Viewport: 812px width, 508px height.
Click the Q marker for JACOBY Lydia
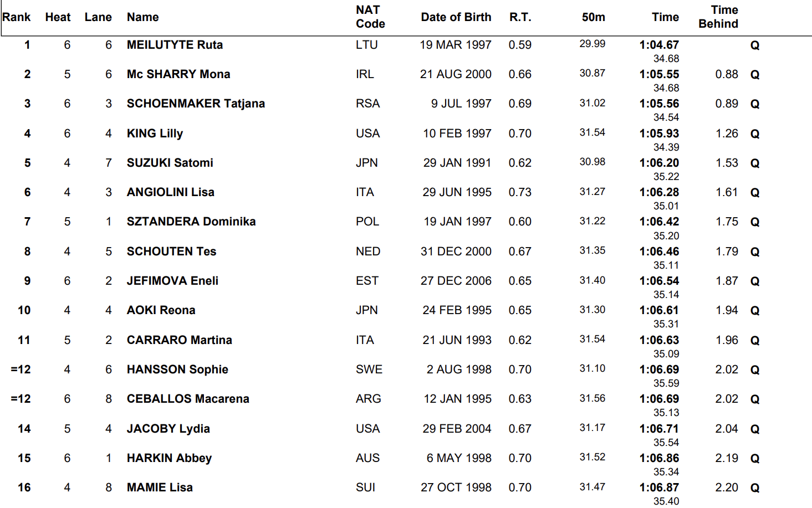point(754,429)
